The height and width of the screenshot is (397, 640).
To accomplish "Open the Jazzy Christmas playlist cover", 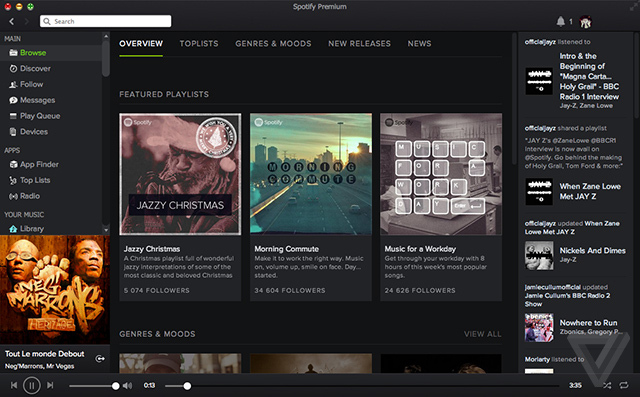I will click(180, 174).
